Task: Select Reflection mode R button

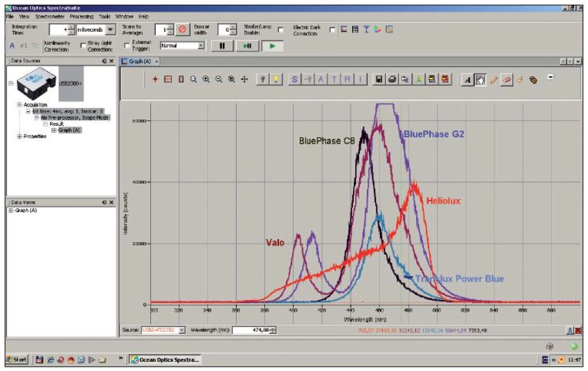Action: point(348,80)
